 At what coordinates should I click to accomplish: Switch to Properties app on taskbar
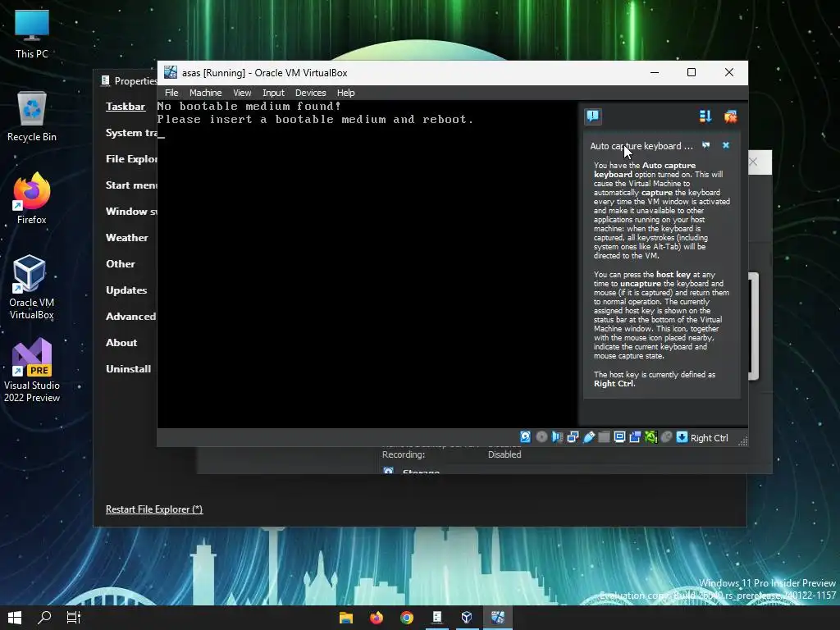(437, 618)
